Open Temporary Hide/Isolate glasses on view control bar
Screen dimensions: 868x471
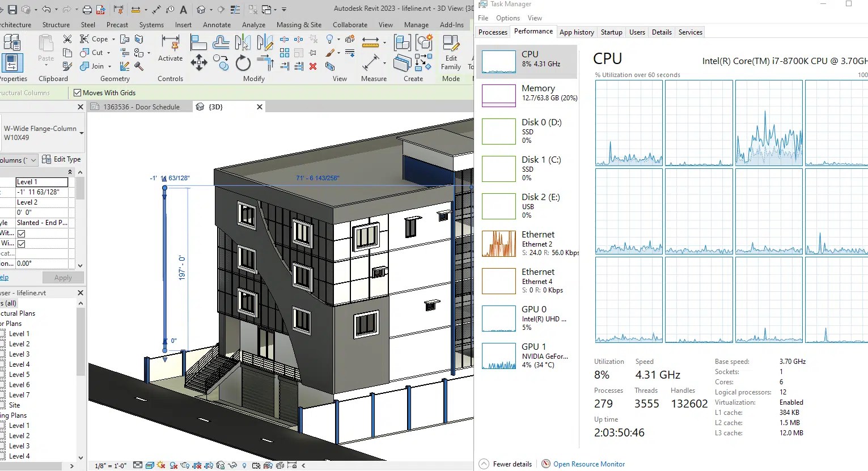232,465
